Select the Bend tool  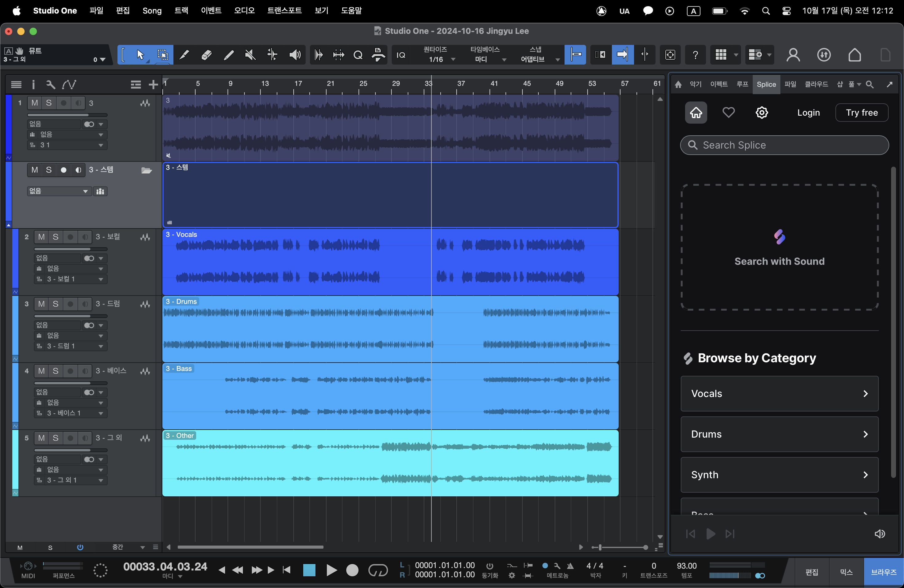click(x=272, y=55)
